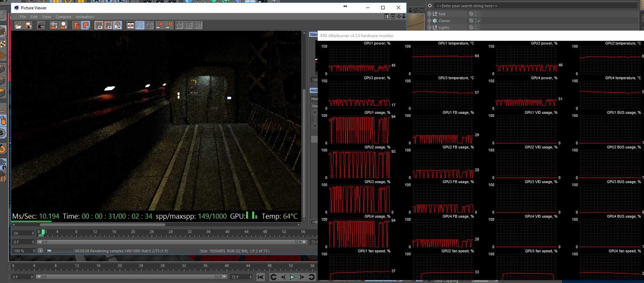Toggle visibility dots for Text object
Screen dimensions: 644x283
point(476,14)
